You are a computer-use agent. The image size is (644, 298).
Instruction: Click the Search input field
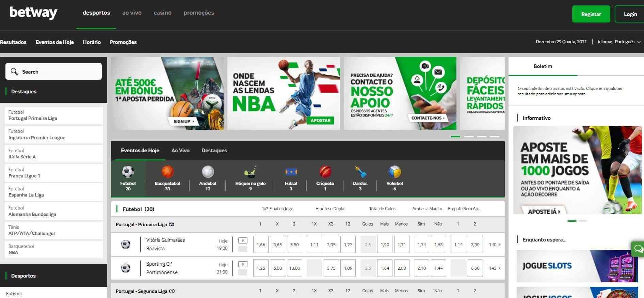pyautogui.click(x=53, y=71)
